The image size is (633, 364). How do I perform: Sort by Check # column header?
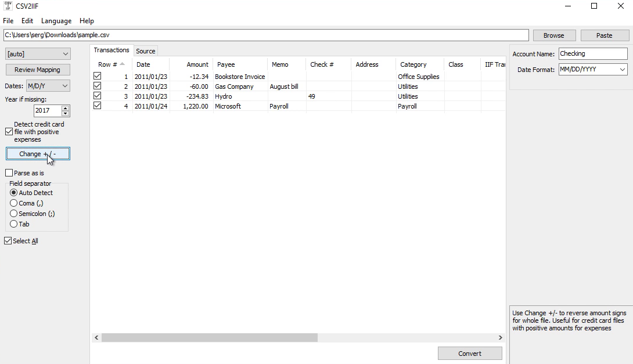(329, 64)
